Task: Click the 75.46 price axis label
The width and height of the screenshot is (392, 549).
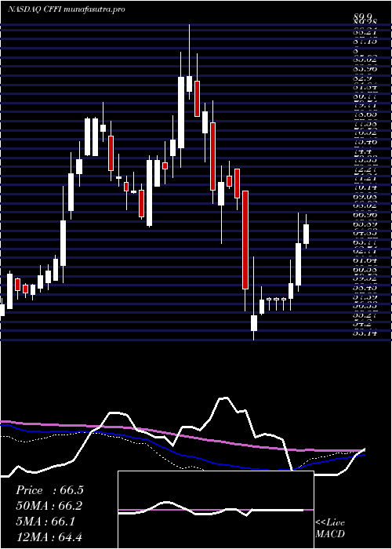Action: point(365,142)
